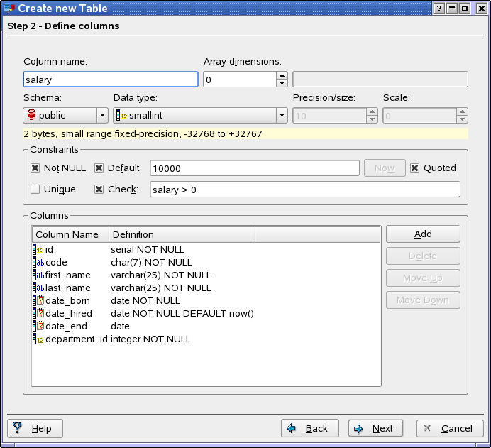Click the application icon in title bar
This screenshot has width=491, height=448.
point(8,9)
